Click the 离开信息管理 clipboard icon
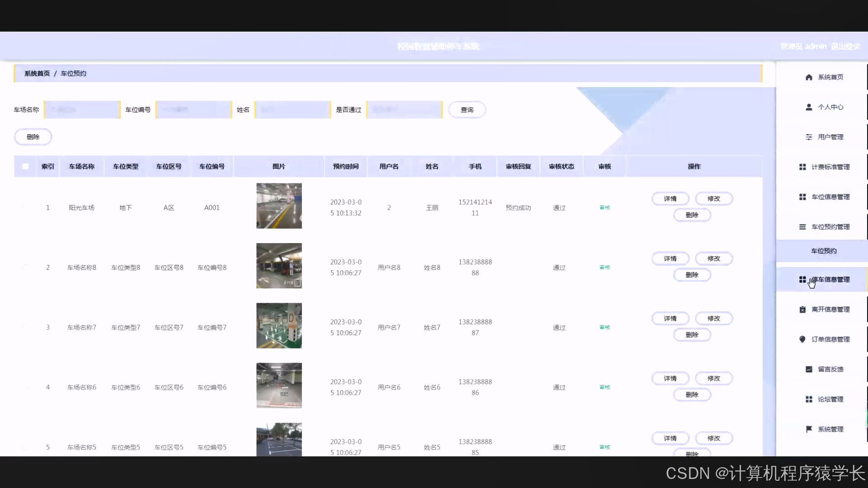This screenshot has width=868, height=488. point(802,310)
